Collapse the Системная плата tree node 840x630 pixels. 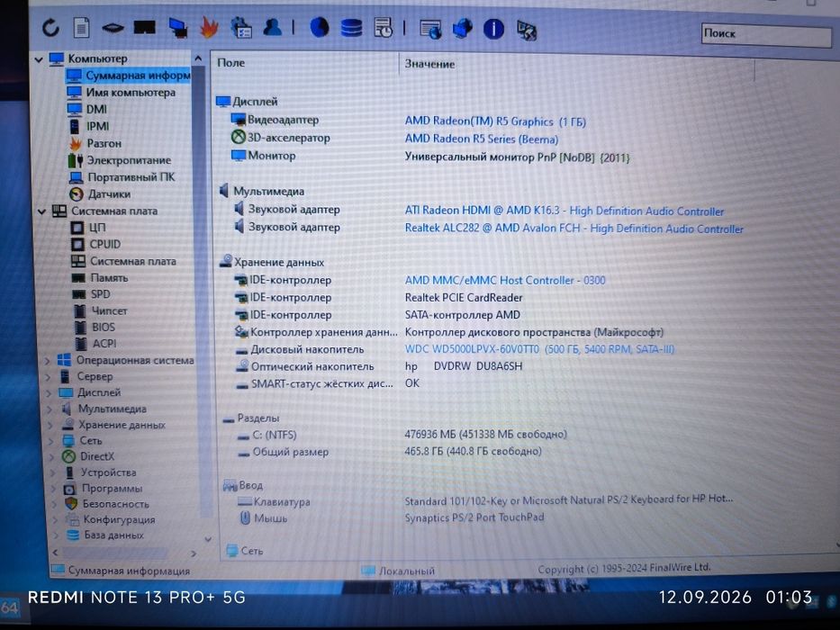[x=41, y=211]
